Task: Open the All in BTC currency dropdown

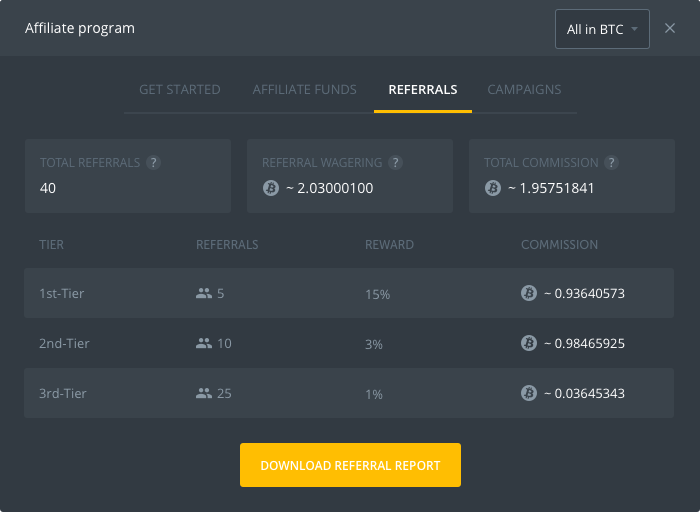Action: tap(602, 29)
